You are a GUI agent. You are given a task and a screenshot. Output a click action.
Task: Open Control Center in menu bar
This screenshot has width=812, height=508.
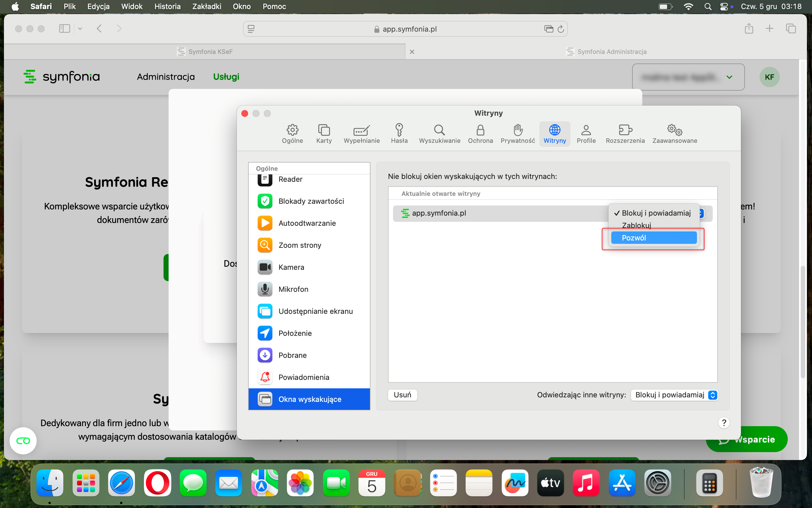[724, 6]
